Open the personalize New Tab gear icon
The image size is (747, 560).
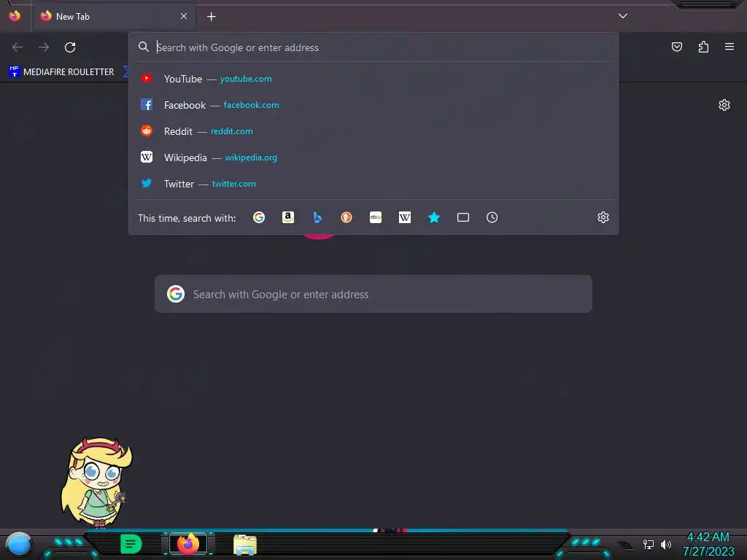[x=724, y=105]
